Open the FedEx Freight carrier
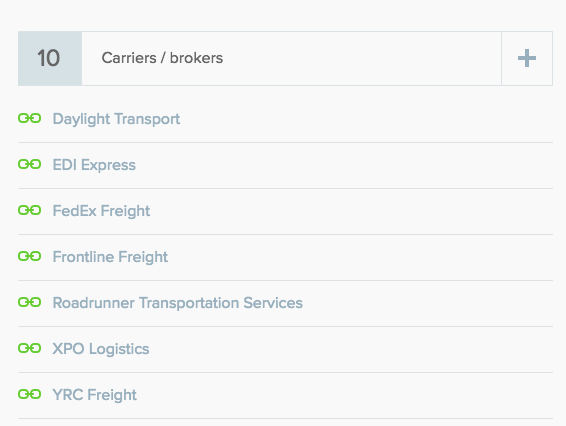Viewport: 566px width, 426px height. [x=101, y=211]
